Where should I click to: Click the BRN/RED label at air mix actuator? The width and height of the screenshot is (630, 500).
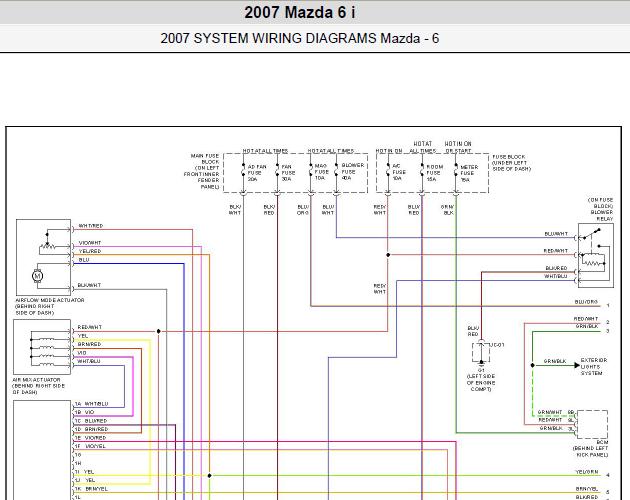click(89, 344)
